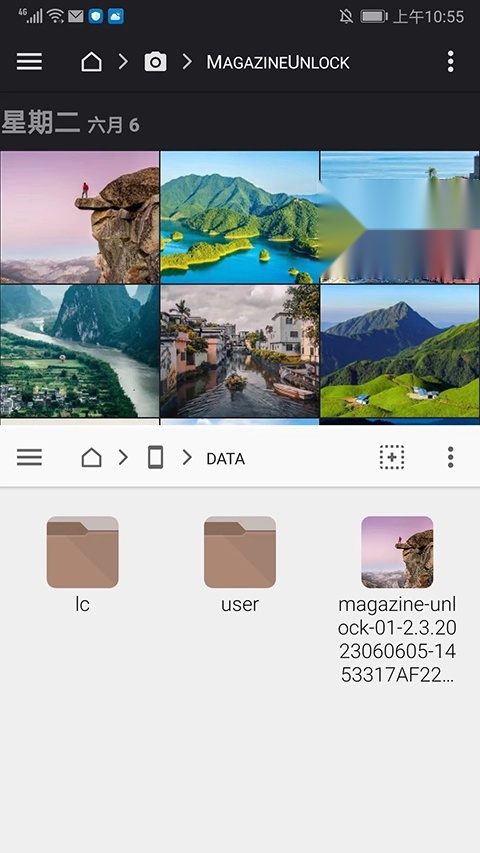Image resolution: width=480 pixels, height=853 pixels.
Task: Go to home icon in bottom breadcrumb
Action: coord(91,458)
